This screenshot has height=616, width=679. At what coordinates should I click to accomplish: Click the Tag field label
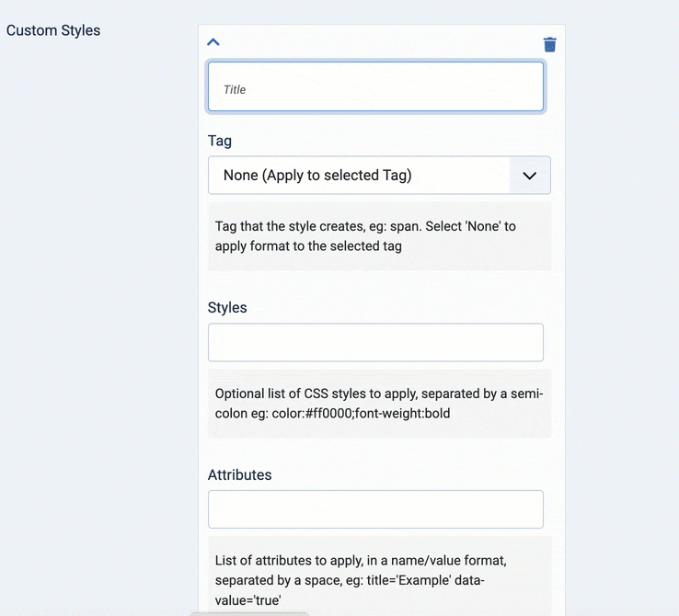(220, 141)
